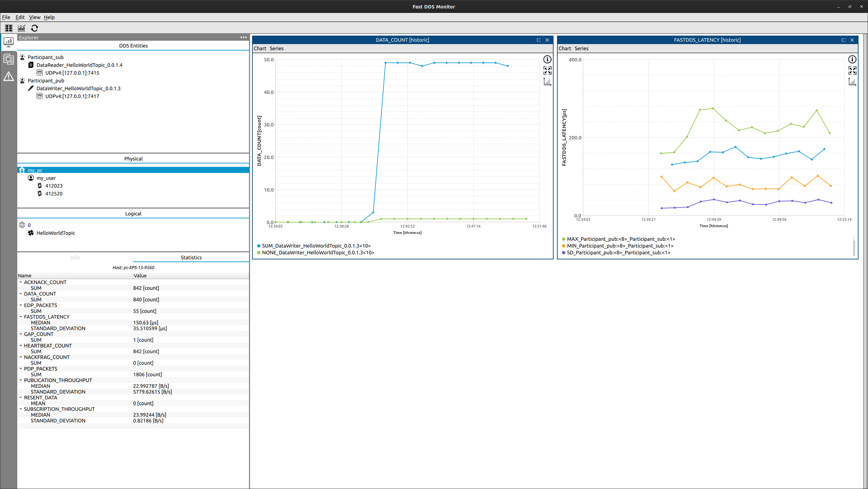The width and height of the screenshot is (868, 489).
Task: Click the my_pc host icon
Action: [x=22, y=170]
